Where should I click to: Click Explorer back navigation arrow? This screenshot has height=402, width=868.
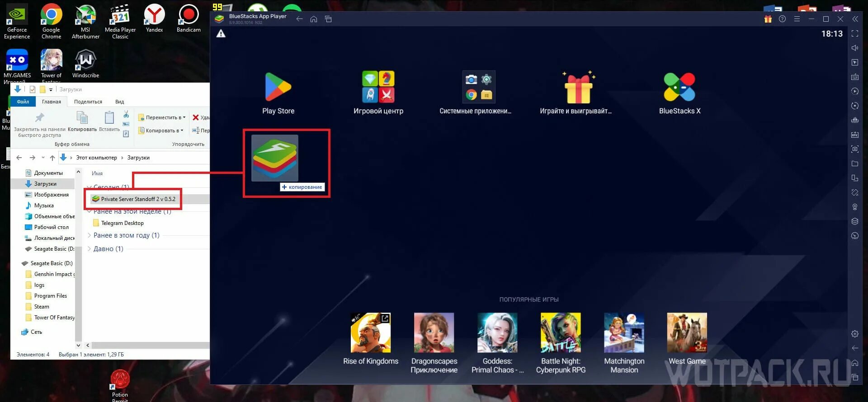tap(19, 158)
